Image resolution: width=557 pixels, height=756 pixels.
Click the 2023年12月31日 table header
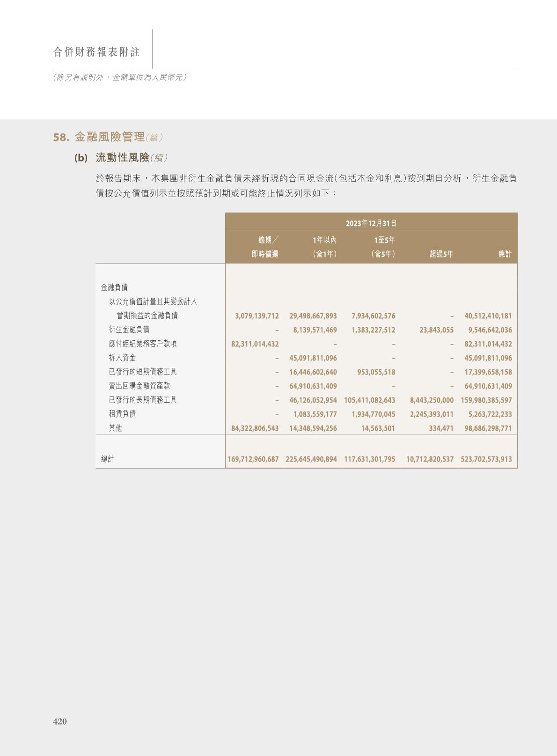pyautogui.click(x=371, y=223)
